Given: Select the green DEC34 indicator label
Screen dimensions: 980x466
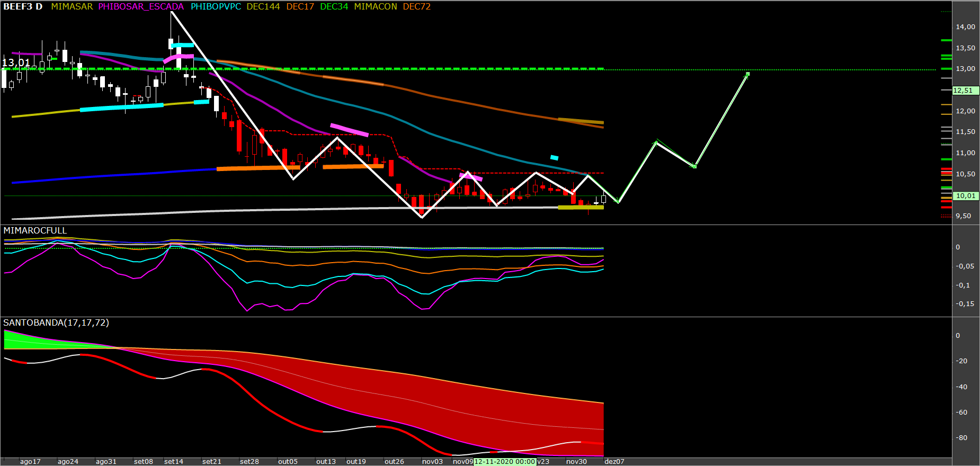Looking at the screenshot, I should 334,7.
